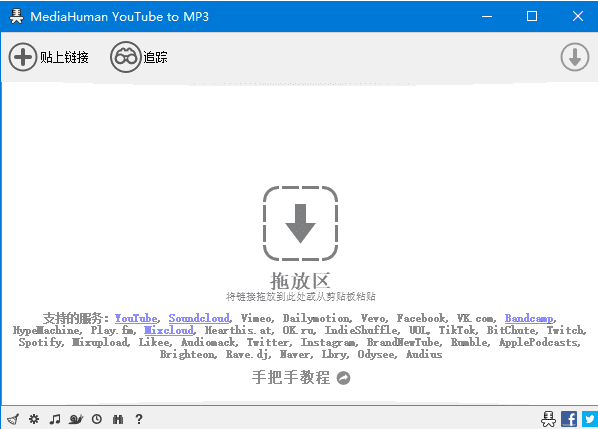This screenshot has height=429, width=598.
Task: Start all downloads with the arrow icon
Action: point(575,57)
